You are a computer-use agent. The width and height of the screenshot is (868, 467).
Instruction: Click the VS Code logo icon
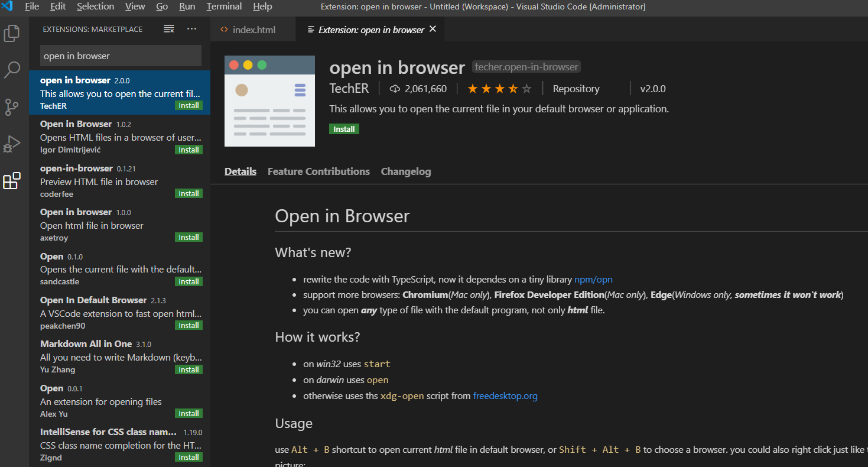point(7,7)
